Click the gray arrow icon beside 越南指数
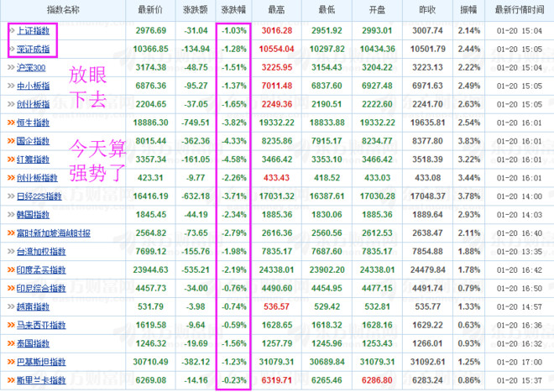This screenshot has width=554, height=392. click(11, 306)
